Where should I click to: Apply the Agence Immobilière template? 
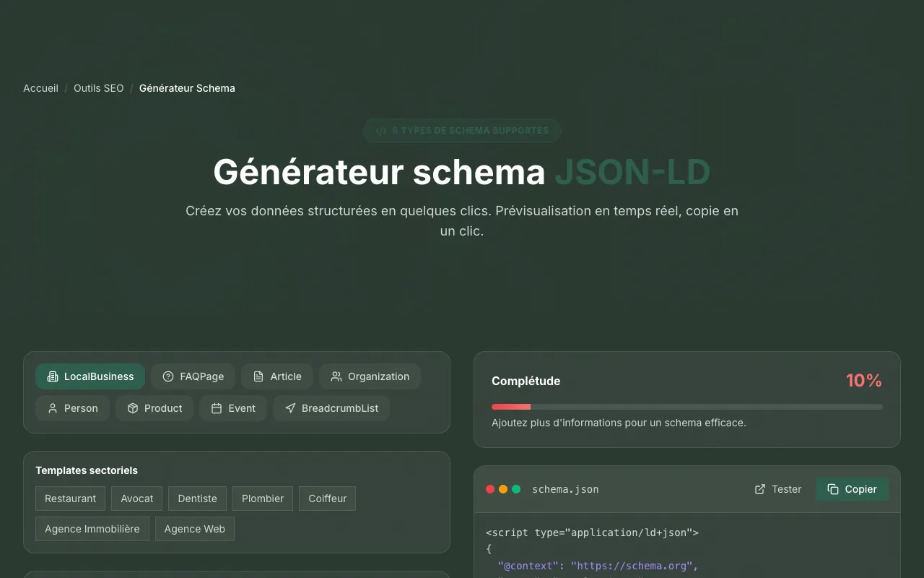tap(92, 529)
